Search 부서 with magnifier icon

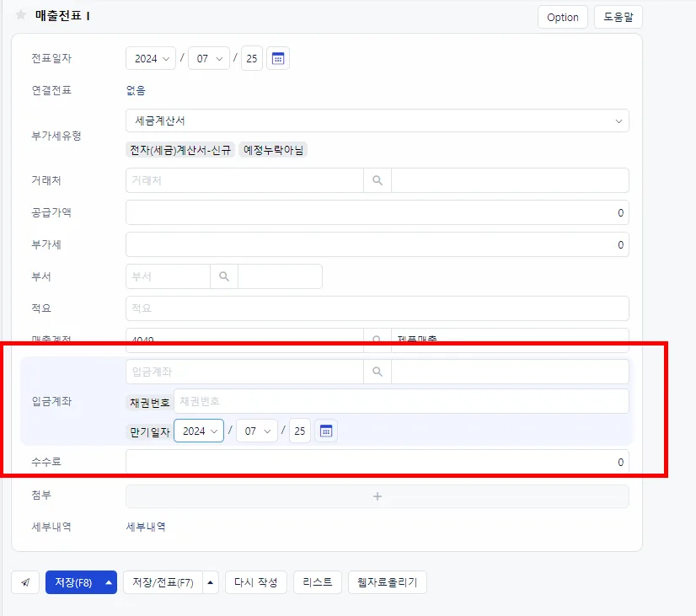(224, 276)
